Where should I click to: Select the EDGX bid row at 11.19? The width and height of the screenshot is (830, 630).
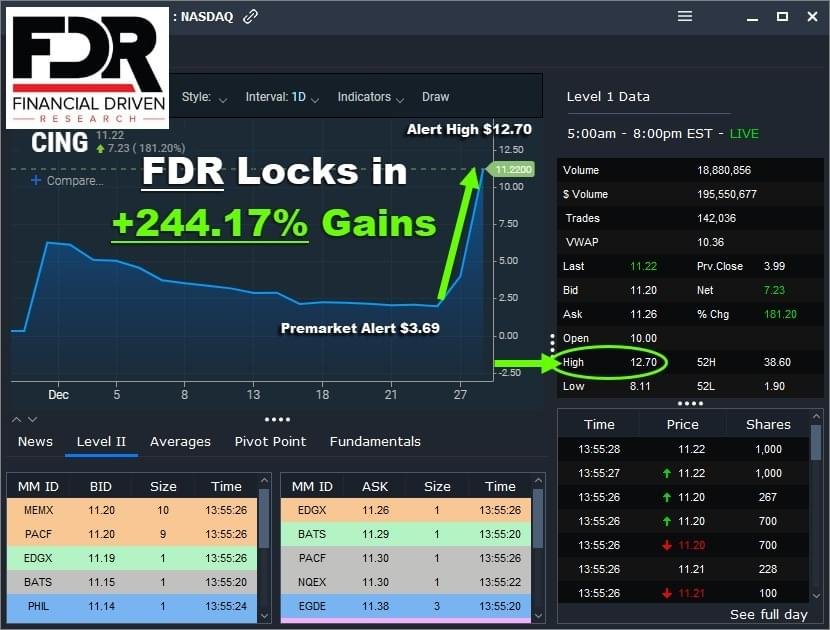click(132, 558)
